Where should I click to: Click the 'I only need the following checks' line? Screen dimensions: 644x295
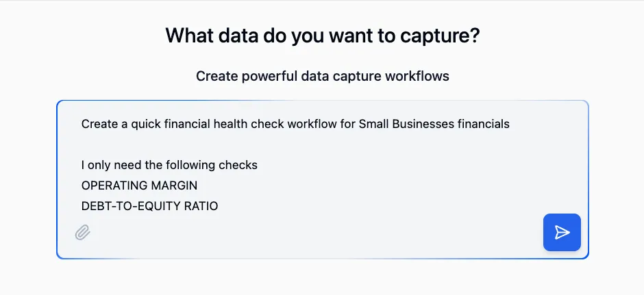[x=169, y=165]
